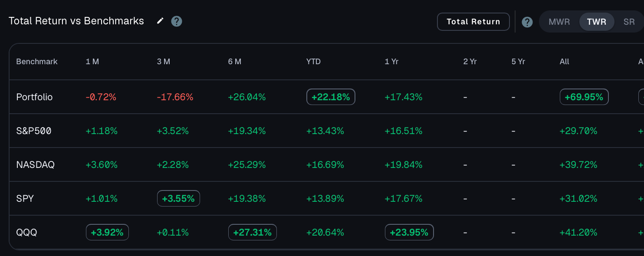Click the All column header
Image resolution: width=644 pixels, height=256 pixels.
tap(564, 62)
